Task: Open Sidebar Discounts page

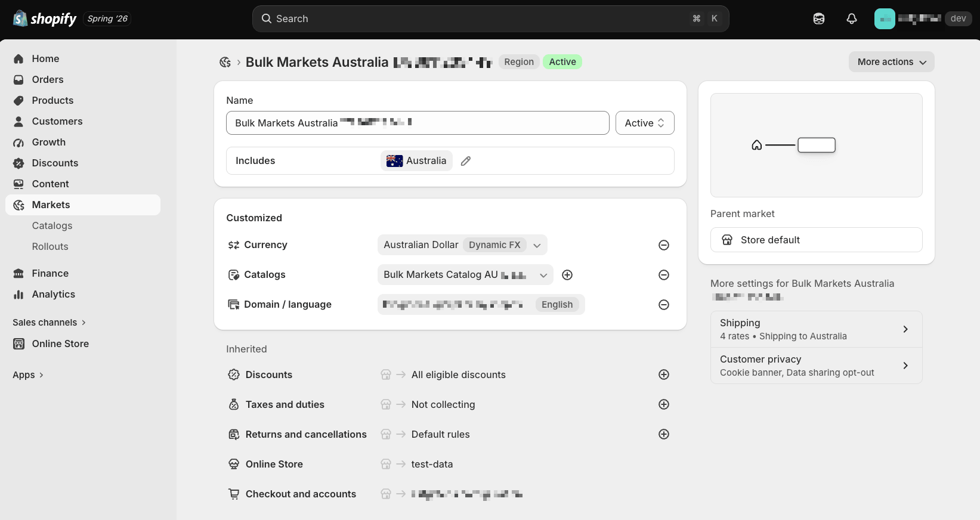Action: pyautogui.click(x=83, y=163)
